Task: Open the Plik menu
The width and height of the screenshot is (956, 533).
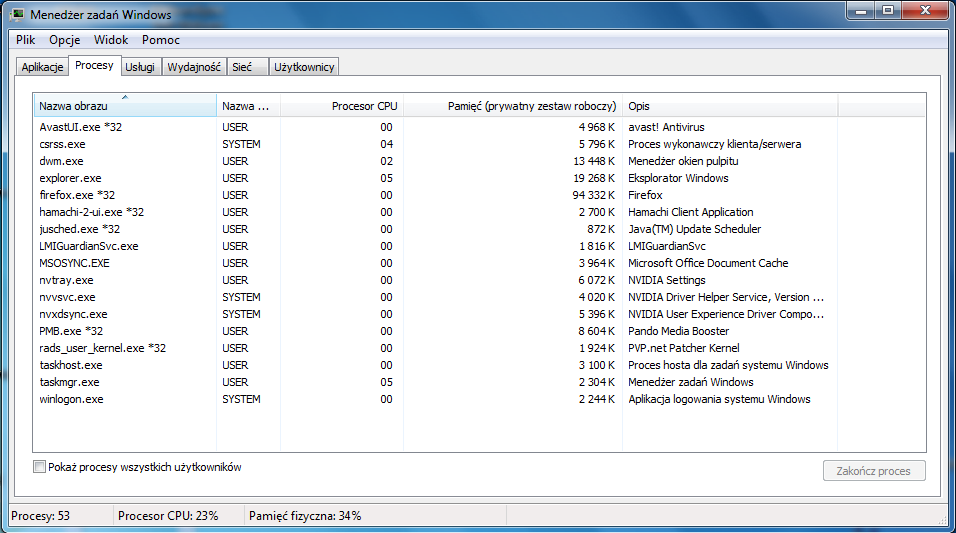Action: pyautogui.click(x=26, y=40)
